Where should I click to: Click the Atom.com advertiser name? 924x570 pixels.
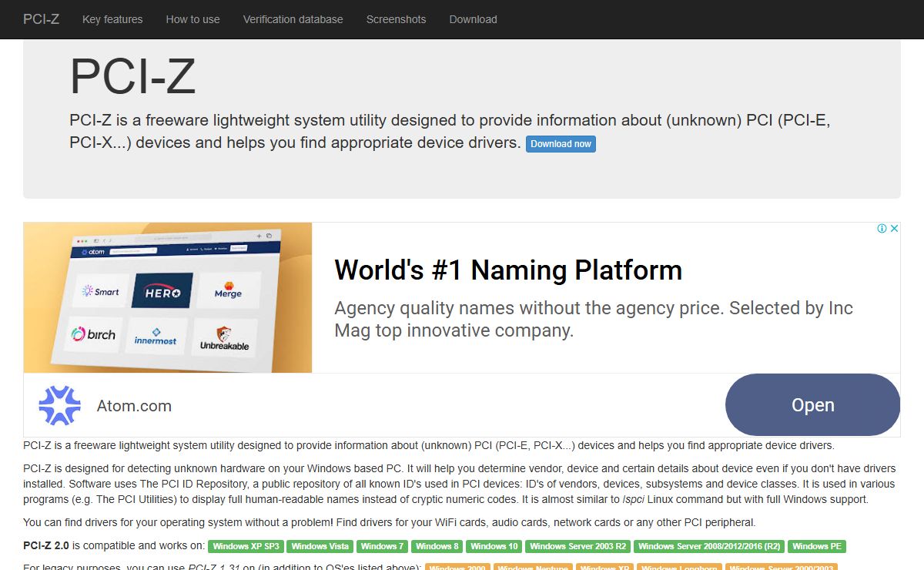(x=134, y=406)
